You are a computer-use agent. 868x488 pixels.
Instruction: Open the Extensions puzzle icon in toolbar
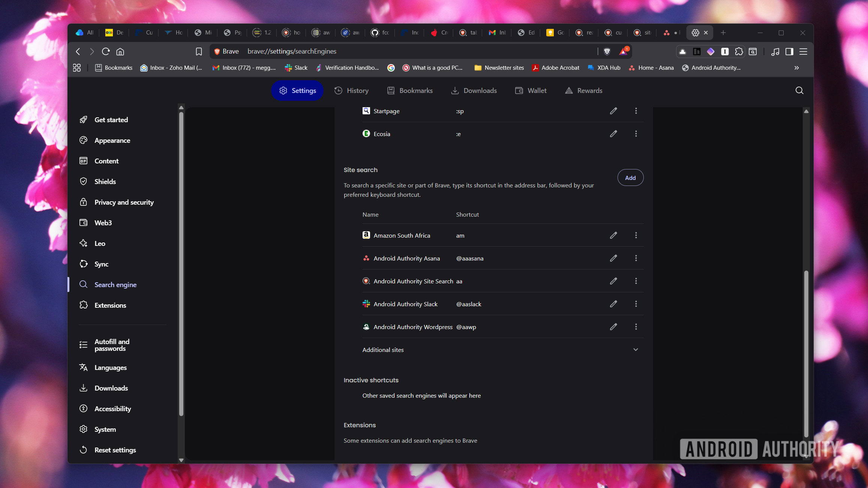point(739,51)
